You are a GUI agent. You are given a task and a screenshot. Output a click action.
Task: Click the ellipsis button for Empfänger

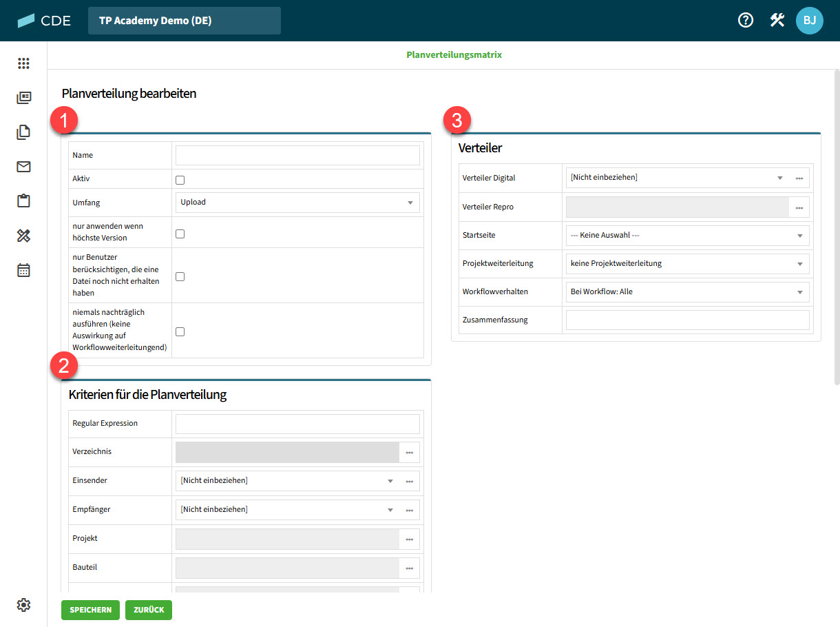(x=409, y=510)
